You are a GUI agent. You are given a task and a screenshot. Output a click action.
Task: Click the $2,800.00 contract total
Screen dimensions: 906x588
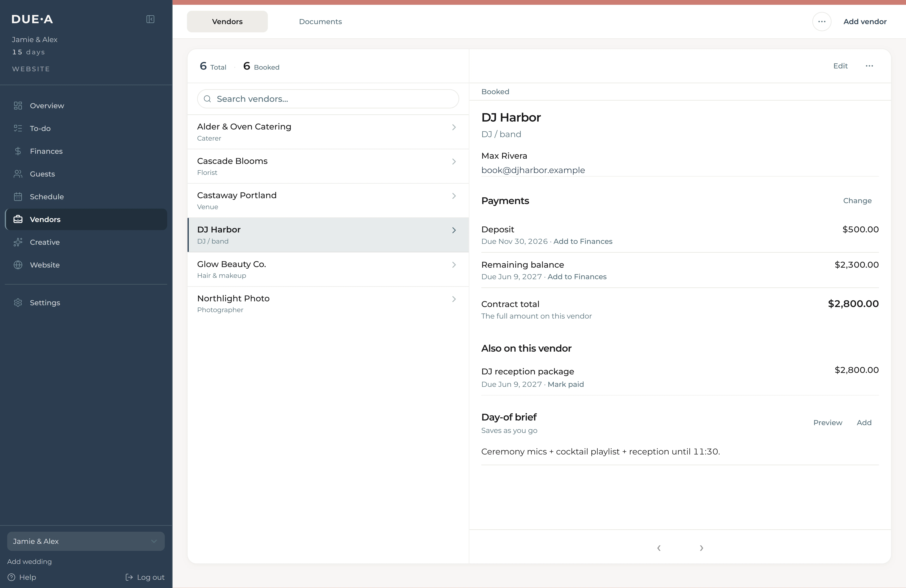click(853, 304)
